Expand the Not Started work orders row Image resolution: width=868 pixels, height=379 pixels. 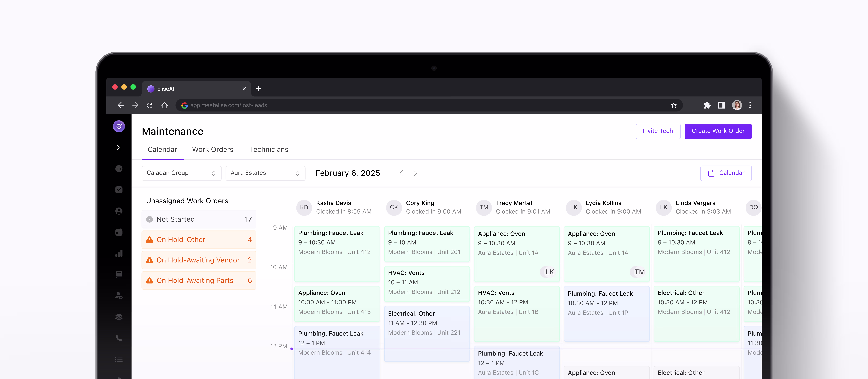199,219
